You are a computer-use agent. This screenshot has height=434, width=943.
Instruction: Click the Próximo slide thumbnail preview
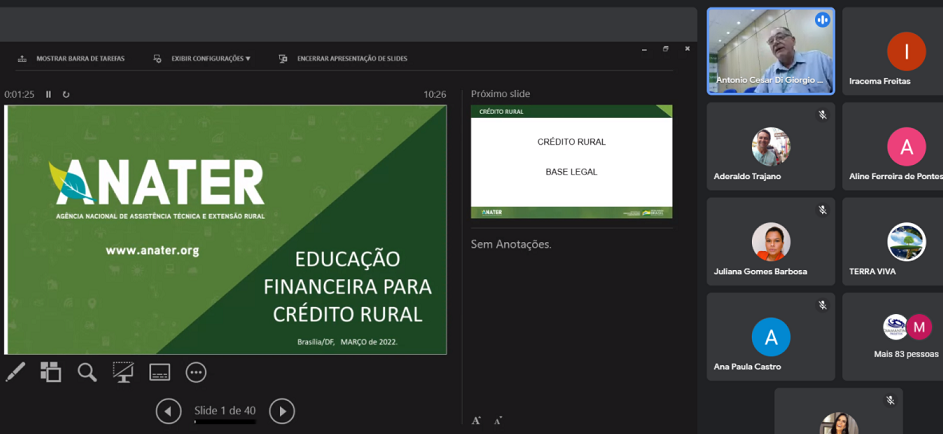pyautogui.click(x=571, y=162)
